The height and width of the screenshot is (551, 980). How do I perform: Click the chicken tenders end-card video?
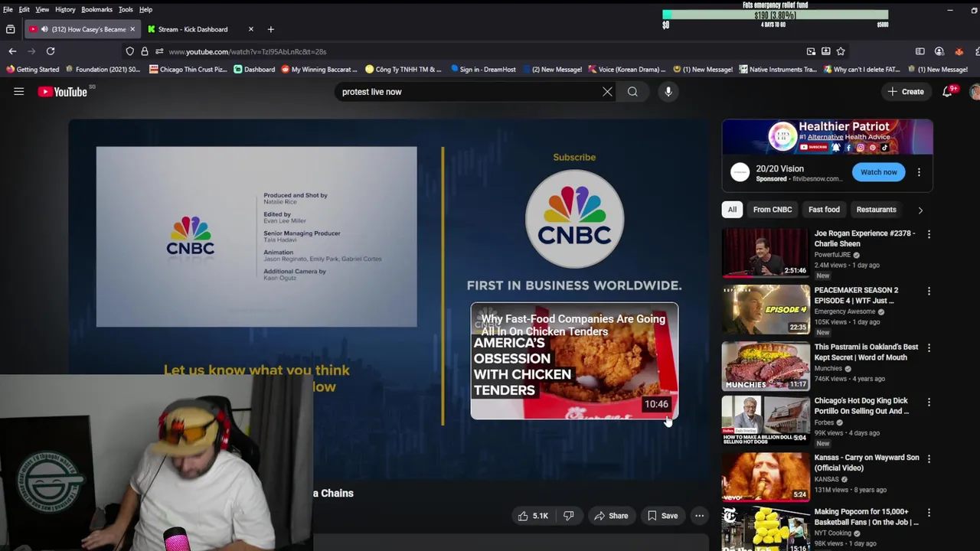point(574,361)
